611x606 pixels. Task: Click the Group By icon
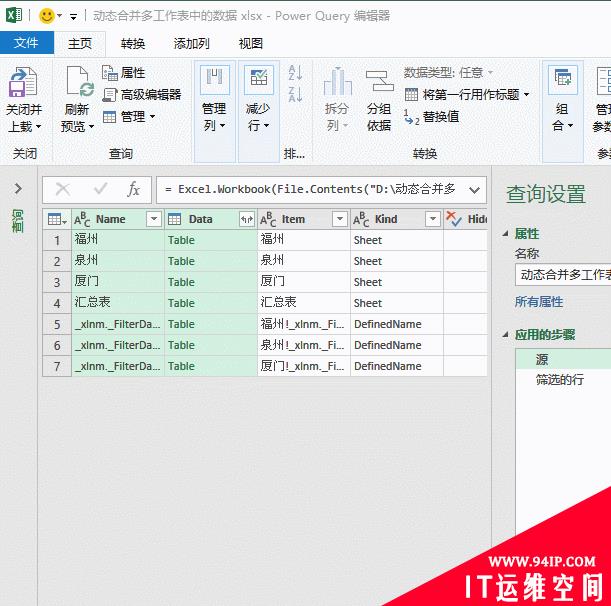[379, 81]
